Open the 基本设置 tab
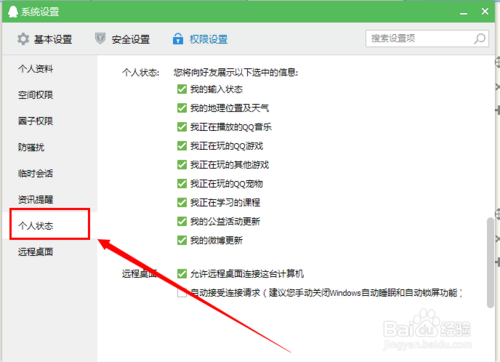The width and height of the screenshot is (500, 362). 45,39
